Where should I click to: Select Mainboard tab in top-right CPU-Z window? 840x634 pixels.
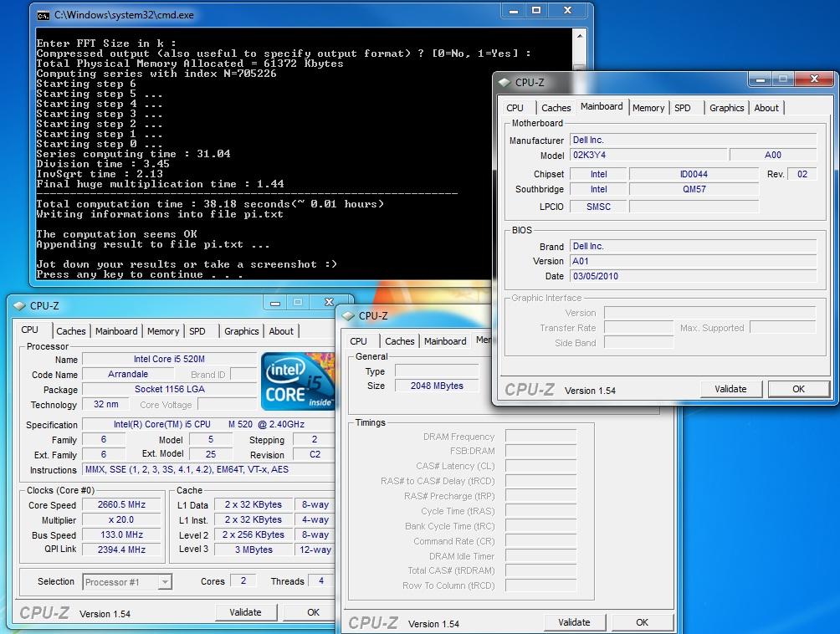602,106
